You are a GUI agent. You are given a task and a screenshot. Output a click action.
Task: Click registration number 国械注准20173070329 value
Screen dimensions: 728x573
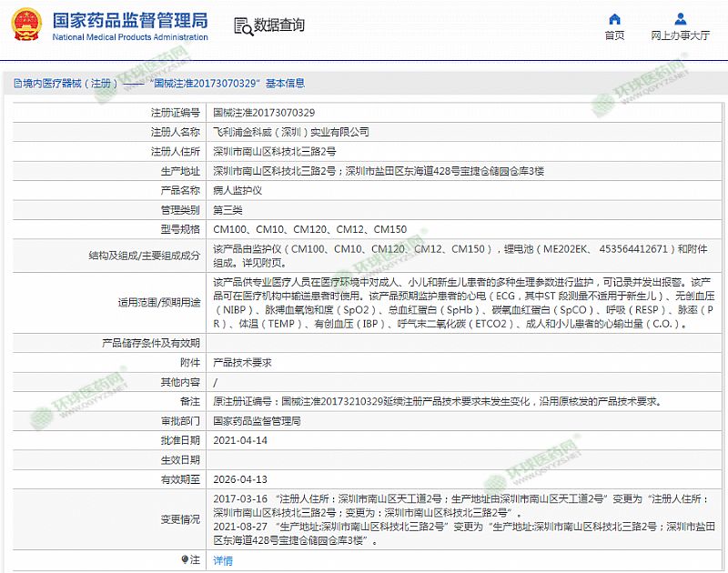coord(264,113)
